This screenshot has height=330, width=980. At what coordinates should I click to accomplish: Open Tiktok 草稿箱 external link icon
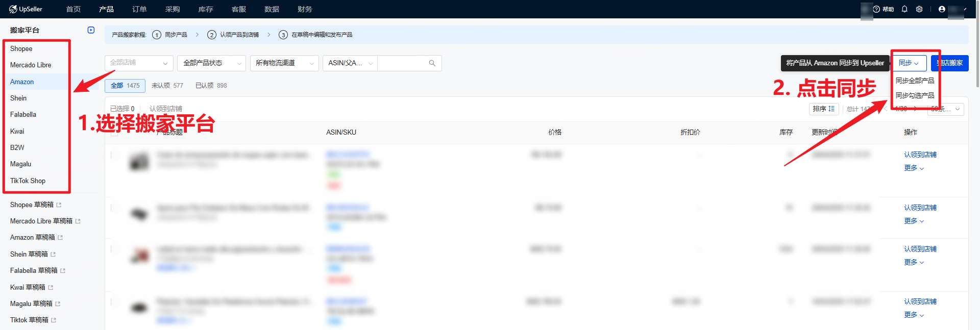click(x=54, y=320)
